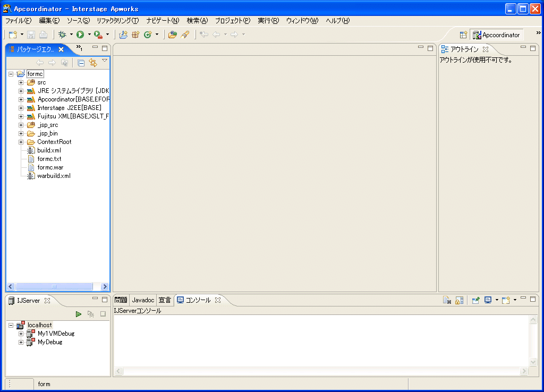Open the New Class dropdown arrow
The height and width of the screenshot is (392, 544).
pyautogui.click(x=157, y=35)
